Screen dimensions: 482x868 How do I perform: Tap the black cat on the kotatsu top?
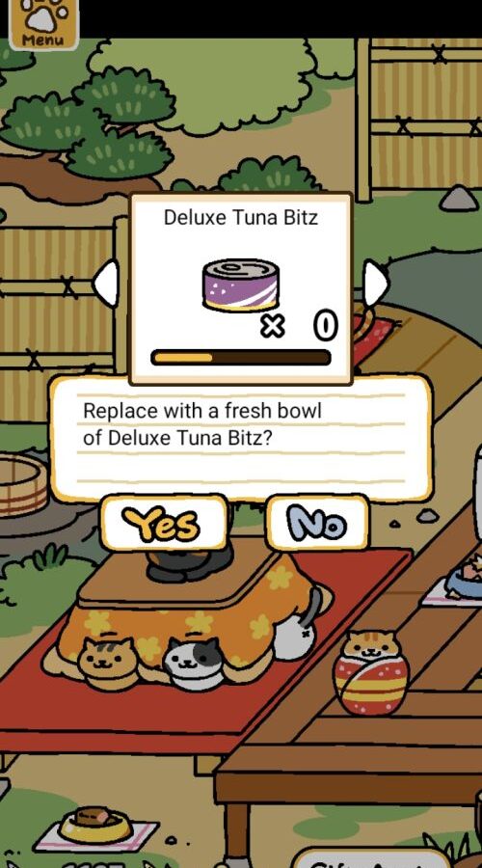[x=189, y=563]
